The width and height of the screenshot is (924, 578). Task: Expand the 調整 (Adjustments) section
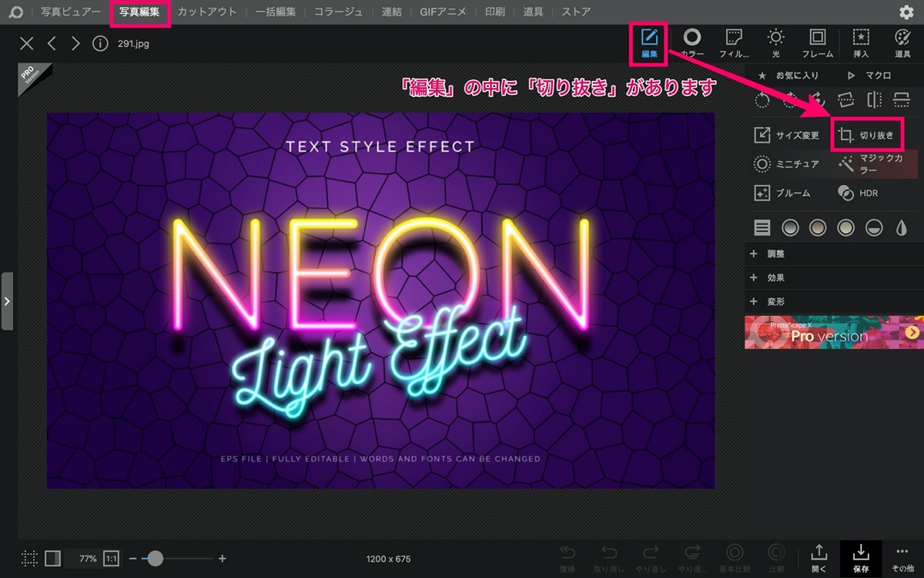[x=834, y=254]
